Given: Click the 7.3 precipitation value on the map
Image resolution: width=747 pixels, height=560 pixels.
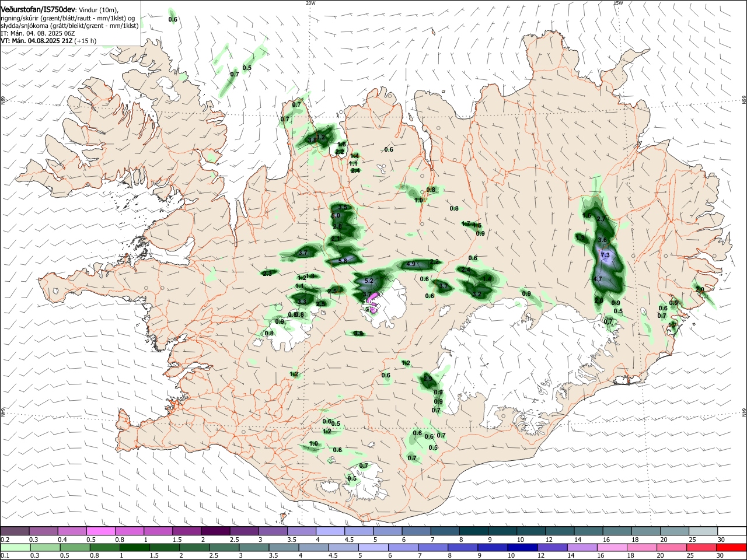Looking at the screenshot, I should 605,255.
